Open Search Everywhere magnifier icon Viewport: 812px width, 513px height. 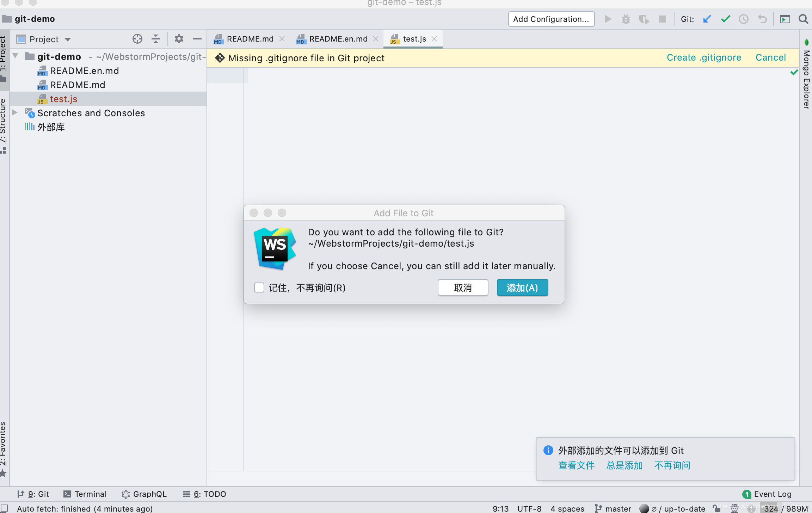point(803,19)
